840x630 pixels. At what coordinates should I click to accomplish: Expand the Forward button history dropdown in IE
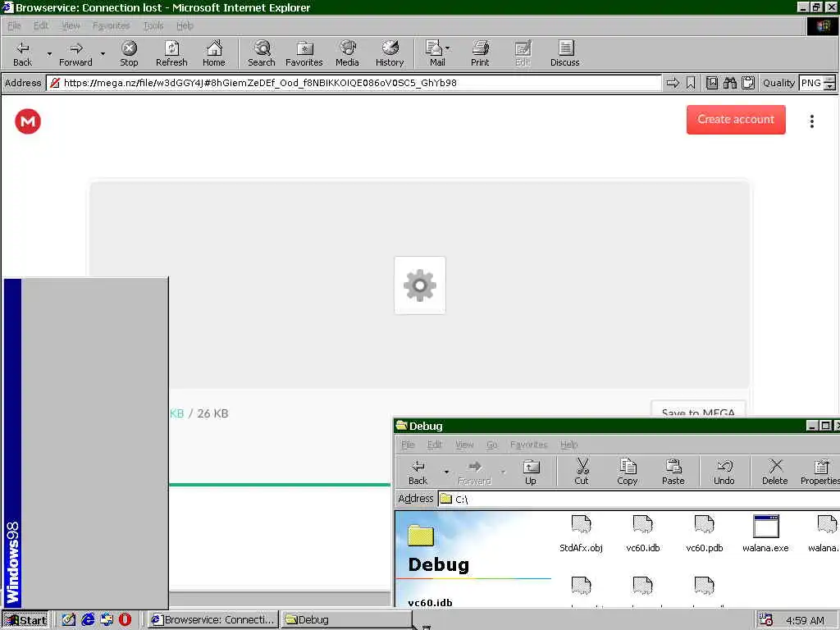coord(103,53)
